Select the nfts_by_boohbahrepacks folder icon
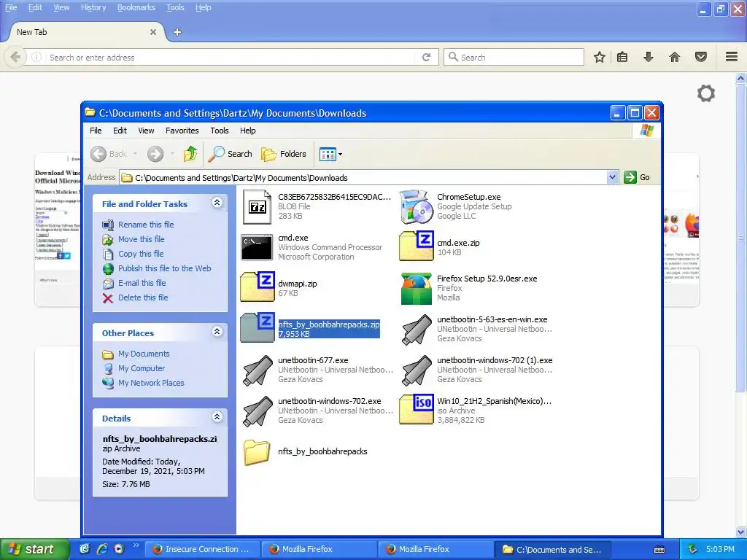The height and width of the screenshot is (560, 747). coord(258,452)
